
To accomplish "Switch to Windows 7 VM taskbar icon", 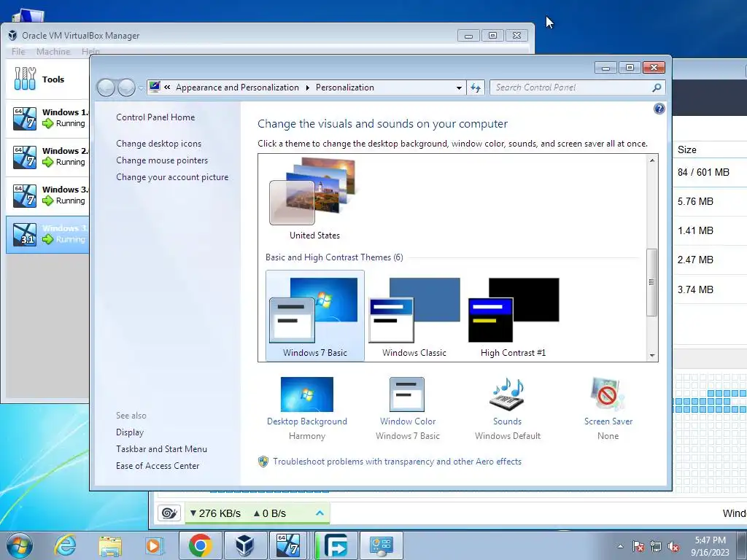I will 289,545.
